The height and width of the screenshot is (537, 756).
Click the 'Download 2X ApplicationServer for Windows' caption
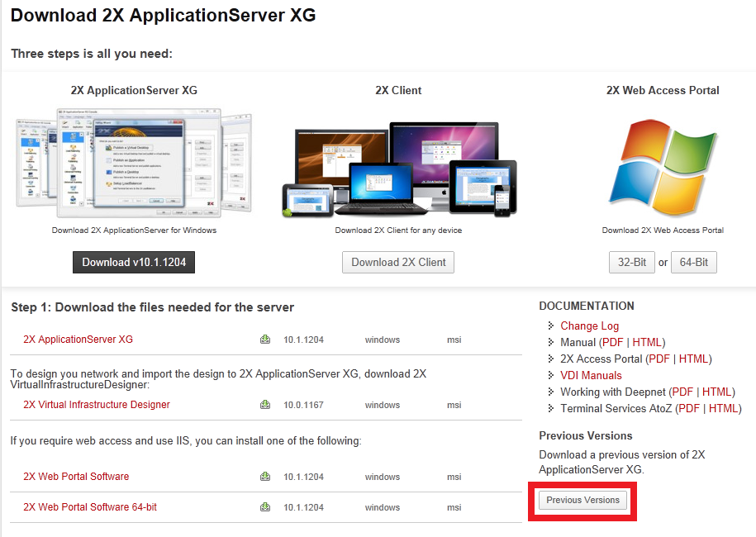tap(134, 230)
